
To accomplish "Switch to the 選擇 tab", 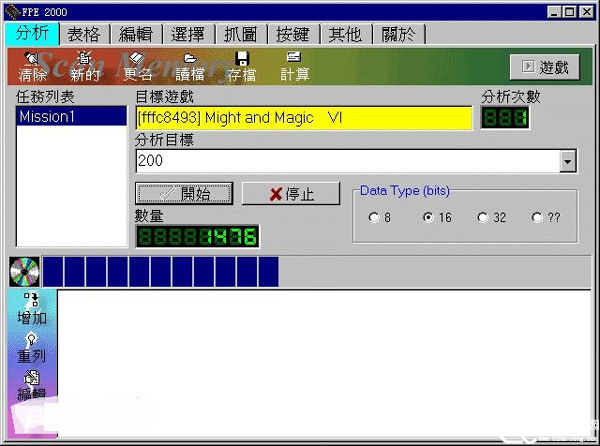I will [x=188, y=34].
